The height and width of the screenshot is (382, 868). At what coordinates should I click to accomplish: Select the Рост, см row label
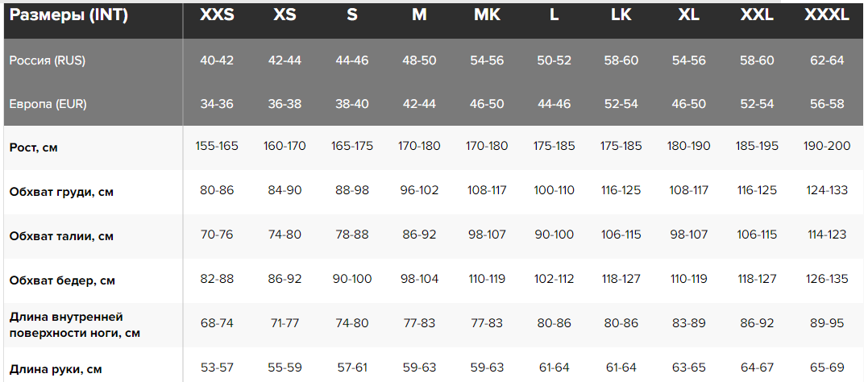click(x=34, y=147)
